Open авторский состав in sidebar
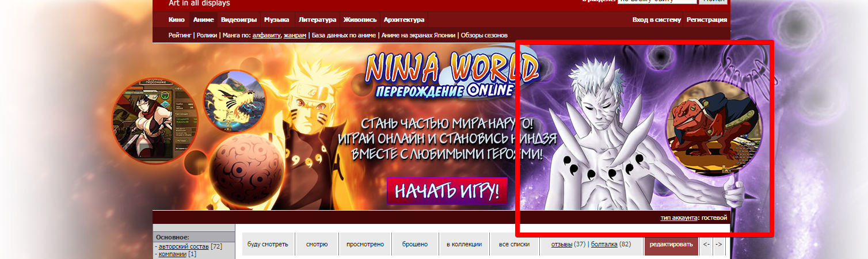The height and width of the screenshot is (259, 868). [x=184, y=246]
